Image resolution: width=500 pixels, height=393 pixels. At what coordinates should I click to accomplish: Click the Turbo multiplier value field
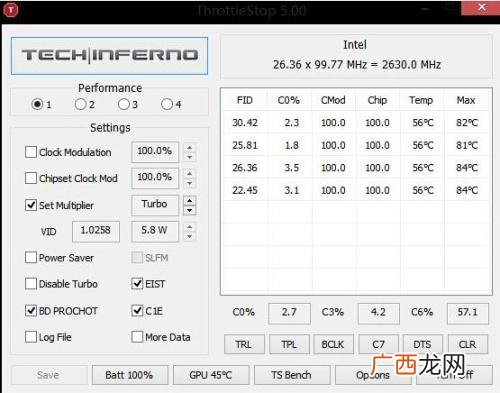point(155,204)
